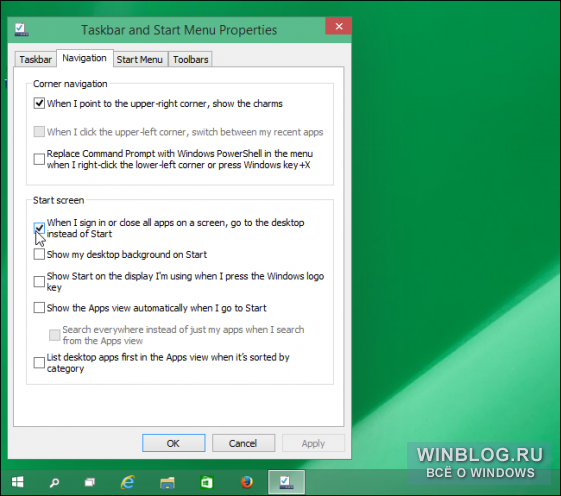
Task: Switch to the Taskbar tab
Action: (35, 59)
